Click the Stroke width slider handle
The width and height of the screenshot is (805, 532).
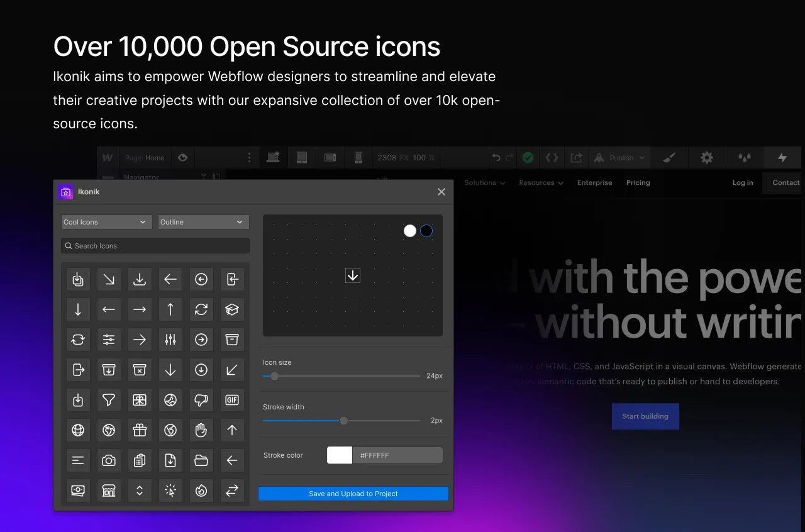343,421
